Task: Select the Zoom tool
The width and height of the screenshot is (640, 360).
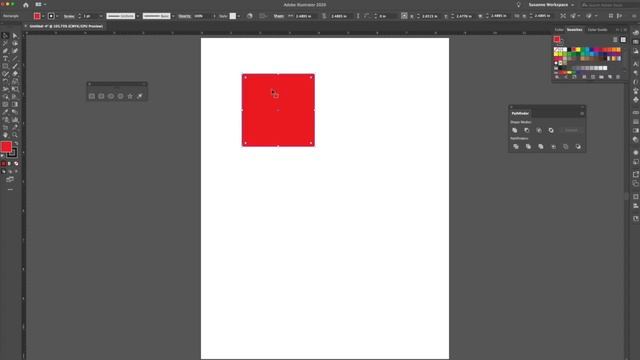Action: click(15, 135)
